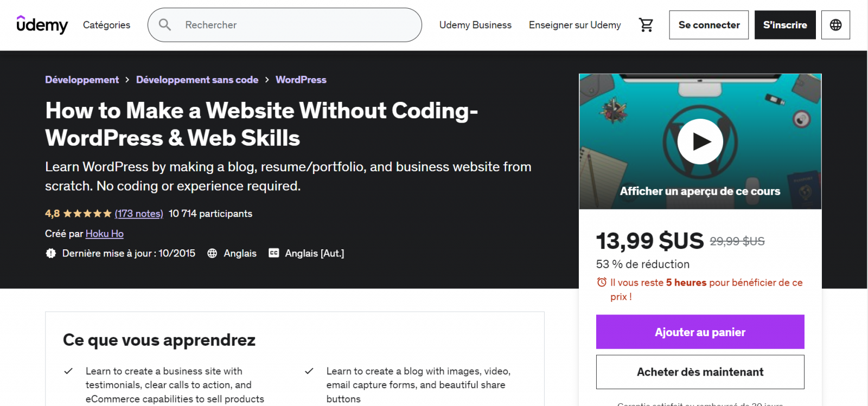Open the WordPress breadcrumb link
Screen dimensions: 868x406
pos(301,80)
